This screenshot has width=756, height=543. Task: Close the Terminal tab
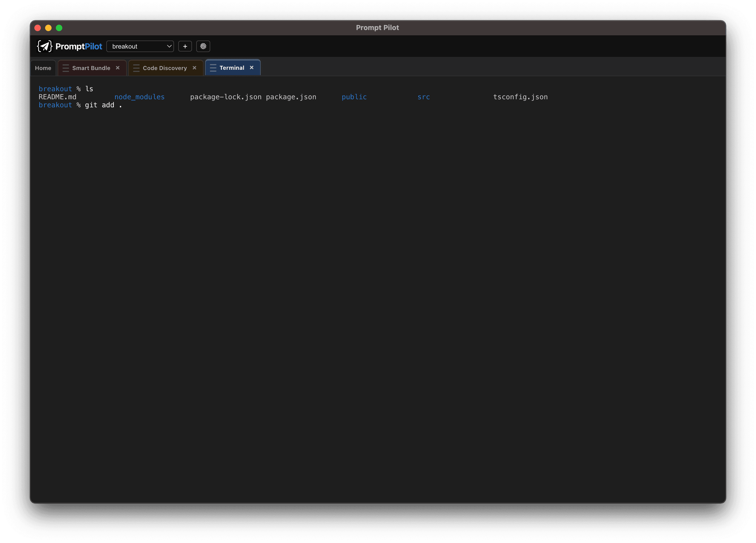click(252, 68)
